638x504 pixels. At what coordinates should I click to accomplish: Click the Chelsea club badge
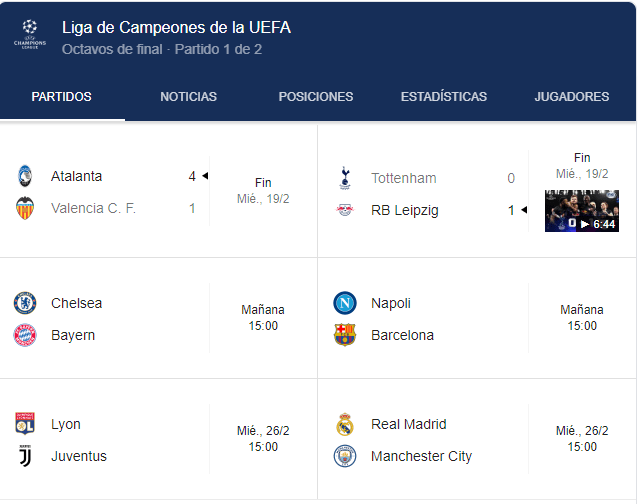point(25,303)
